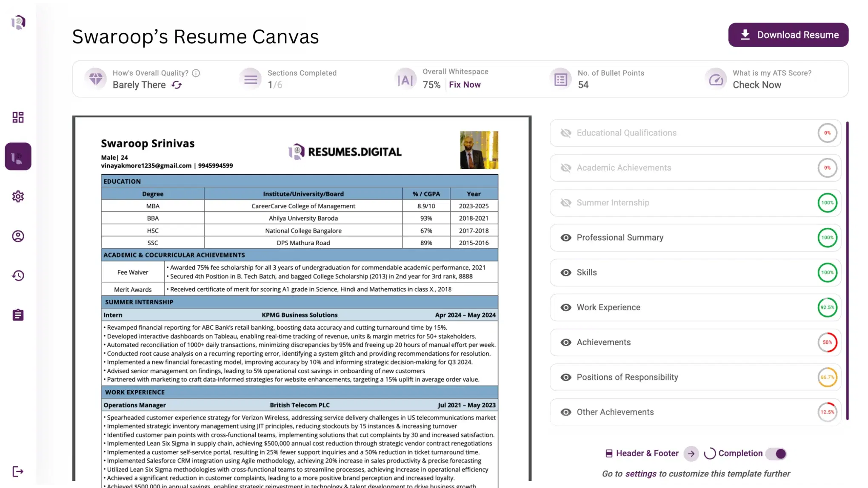Click the KPMG Business Solutions heading
The width and height of the screenshot is (868, 488).
tap(300, 315)
